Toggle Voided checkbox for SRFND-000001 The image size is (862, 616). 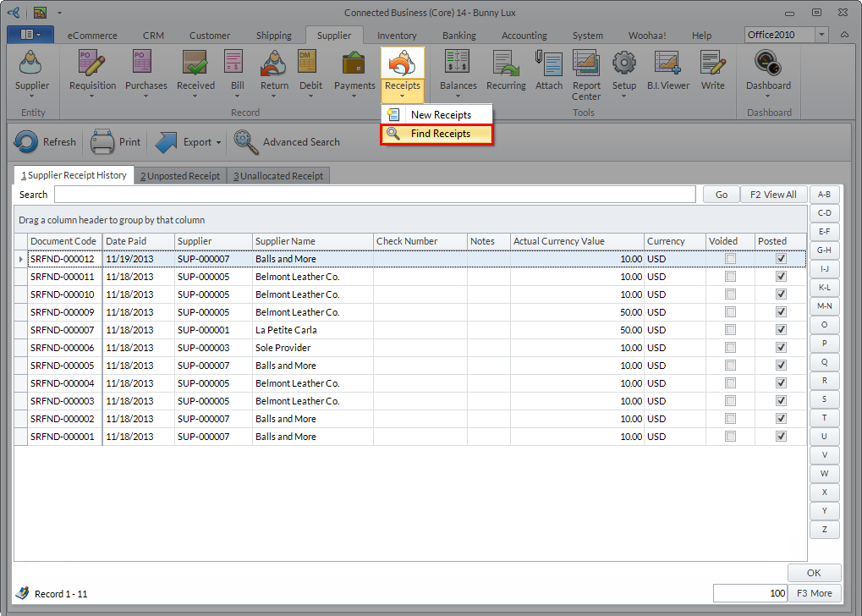730,437
